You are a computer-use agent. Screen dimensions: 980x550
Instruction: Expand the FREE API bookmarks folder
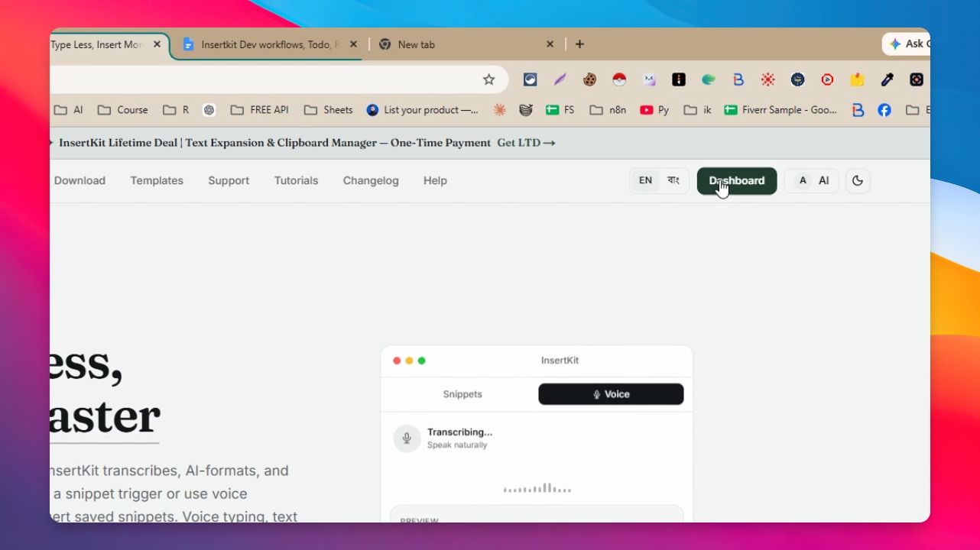point(260,110)
